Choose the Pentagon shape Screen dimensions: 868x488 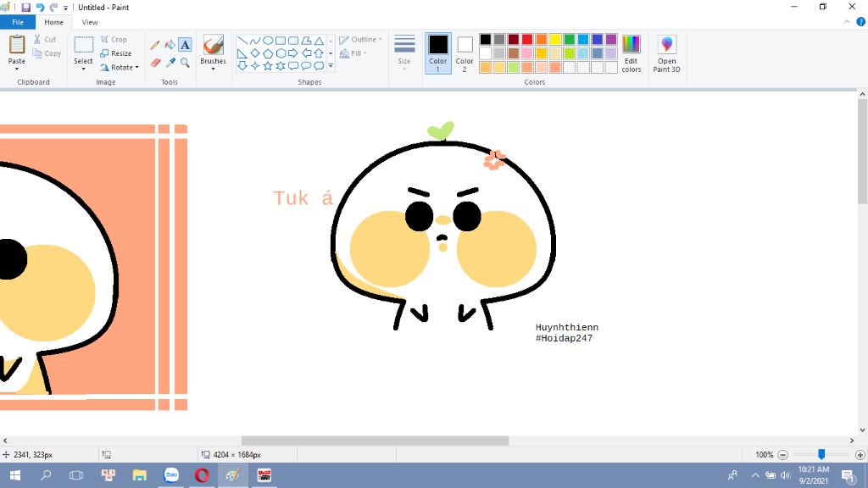(267, 53)
